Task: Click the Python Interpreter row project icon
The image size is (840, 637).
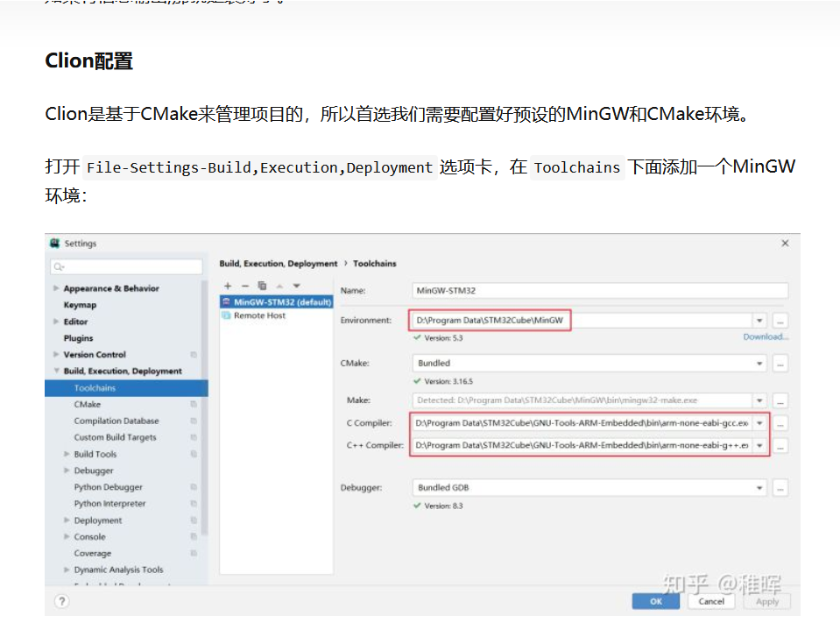Action: click(x=194, y=504)
